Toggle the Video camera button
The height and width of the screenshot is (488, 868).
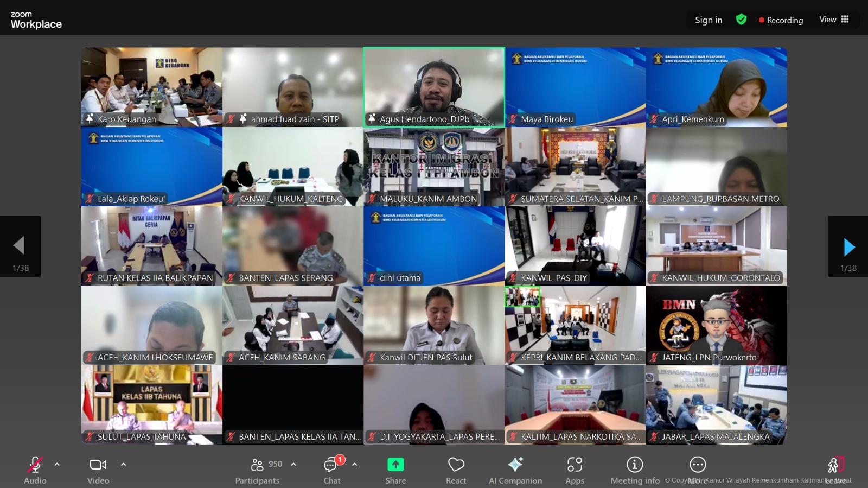coord(98,465)
